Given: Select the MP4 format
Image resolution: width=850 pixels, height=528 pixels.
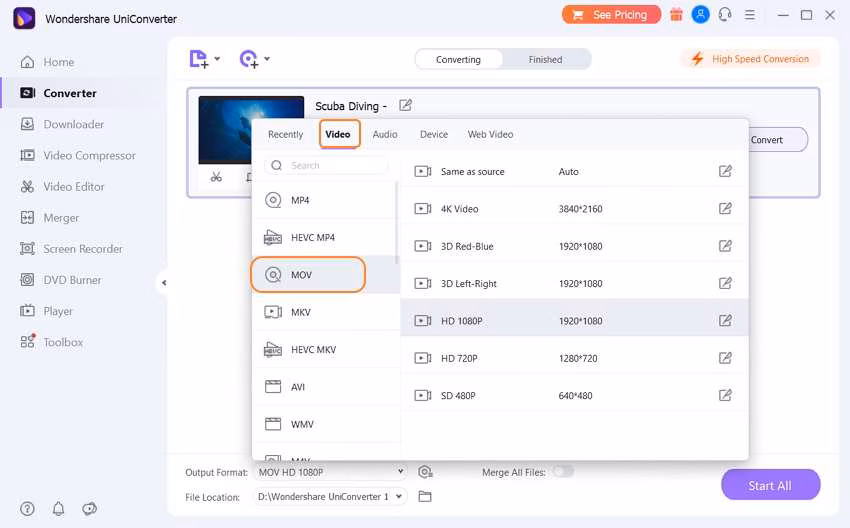Looking at the screenshot, I should tap(325, 200).
